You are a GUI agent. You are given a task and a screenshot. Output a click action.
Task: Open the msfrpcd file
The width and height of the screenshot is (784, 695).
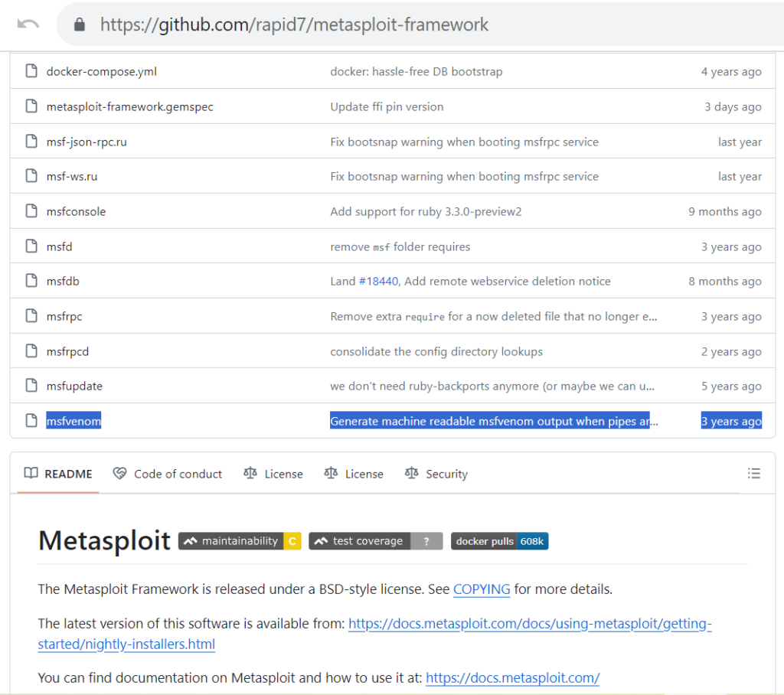[x=67, y=351]
